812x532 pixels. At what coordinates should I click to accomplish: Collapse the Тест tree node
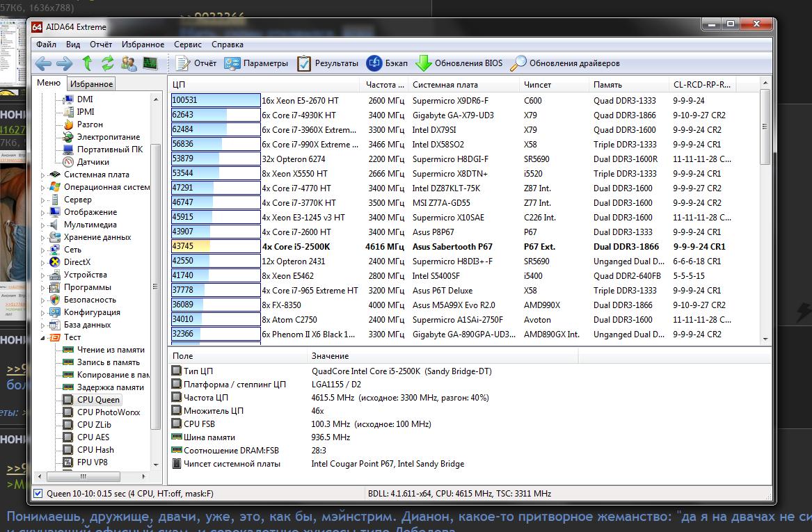[x=43, y=337]
